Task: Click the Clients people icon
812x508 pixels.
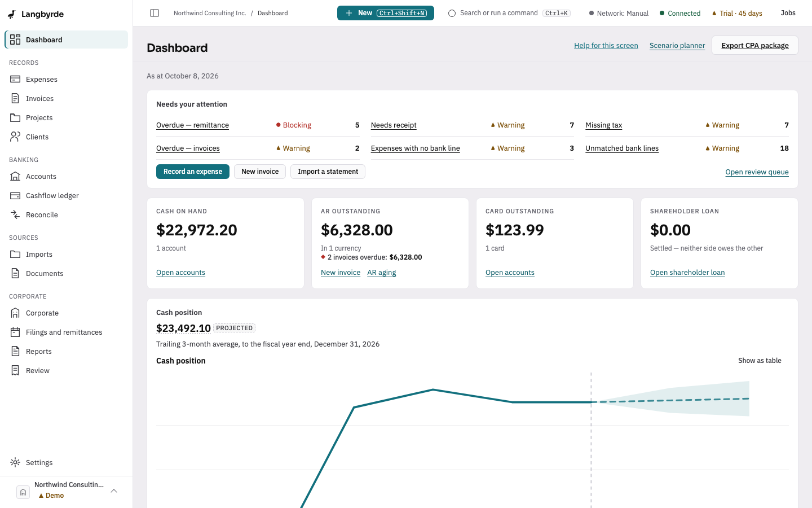Action: (x=15, y=137)
